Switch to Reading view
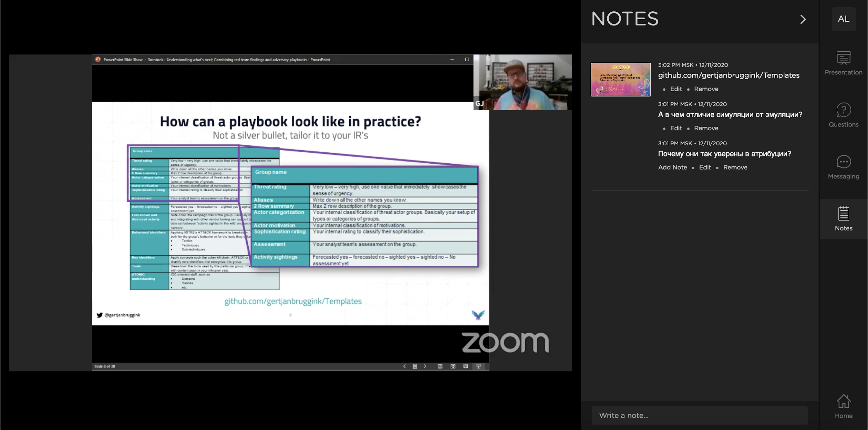 point(466,366)
